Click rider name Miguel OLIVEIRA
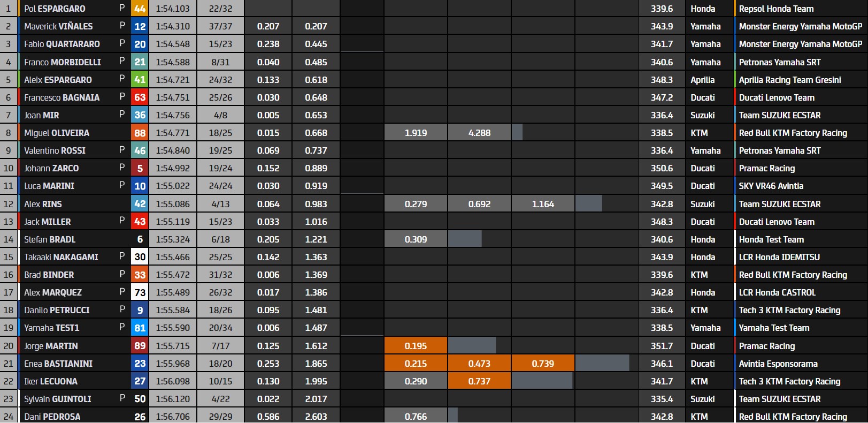 57,133
